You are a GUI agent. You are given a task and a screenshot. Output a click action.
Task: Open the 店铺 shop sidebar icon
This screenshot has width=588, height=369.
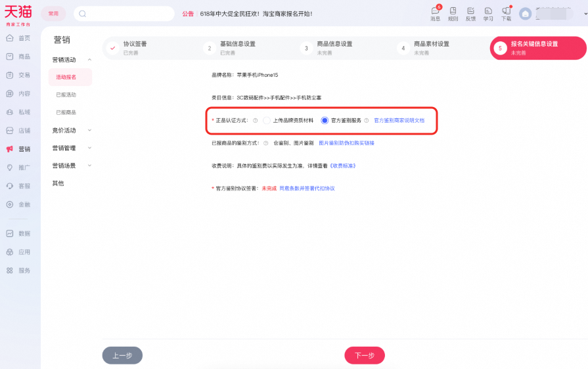(10, 131)
